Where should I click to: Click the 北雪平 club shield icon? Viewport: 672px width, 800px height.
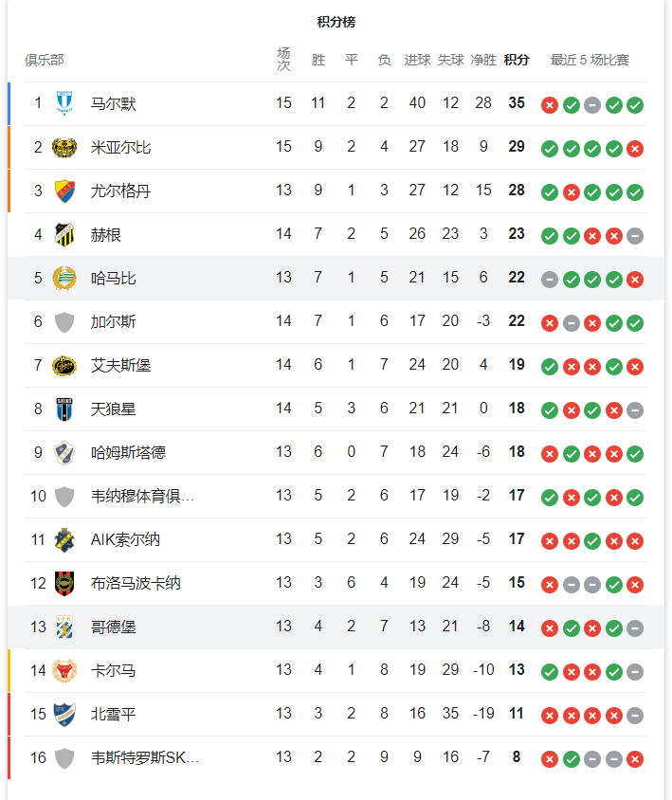64,715
